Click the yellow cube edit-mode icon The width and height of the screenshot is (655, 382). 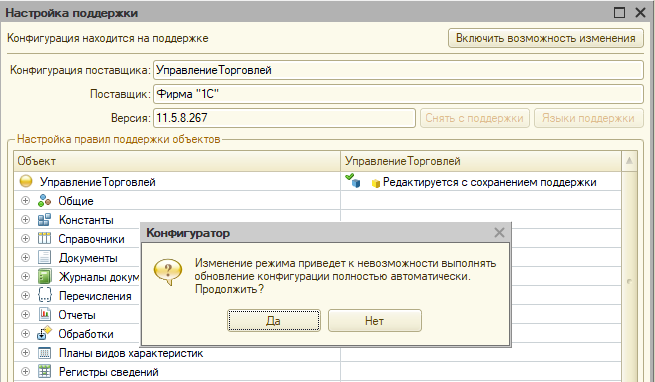(376, 183)
